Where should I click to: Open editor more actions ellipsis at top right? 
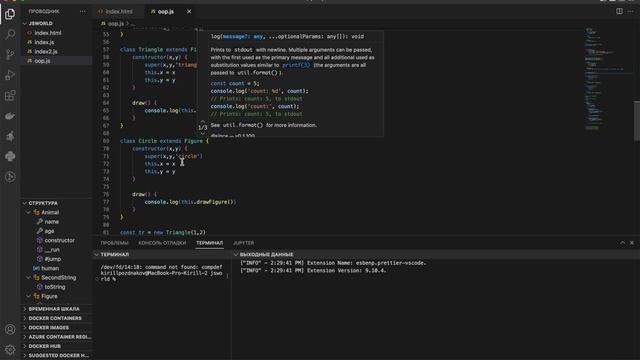(631, 11)
